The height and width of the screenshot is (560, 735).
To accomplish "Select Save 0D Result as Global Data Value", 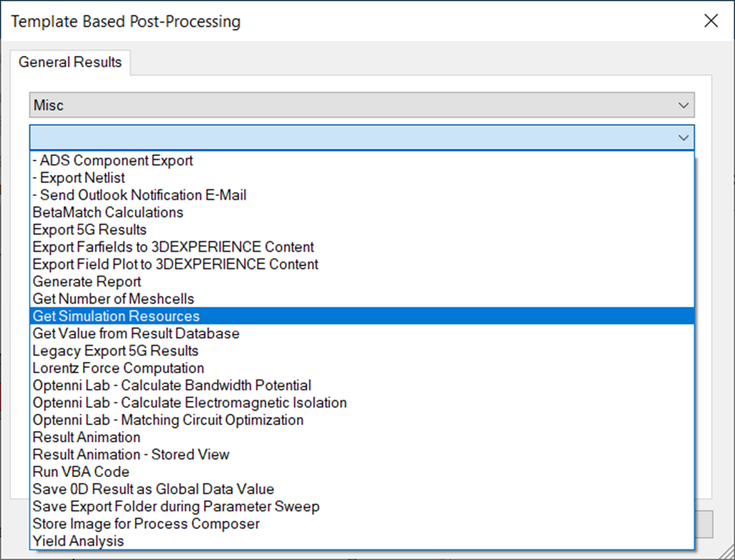I will pos(362,489).
